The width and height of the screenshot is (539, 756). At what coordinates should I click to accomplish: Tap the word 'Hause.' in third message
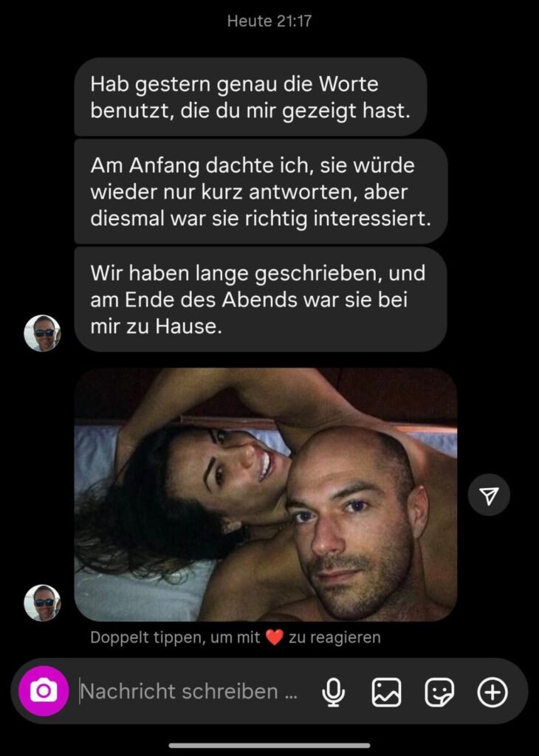point(188,326)
